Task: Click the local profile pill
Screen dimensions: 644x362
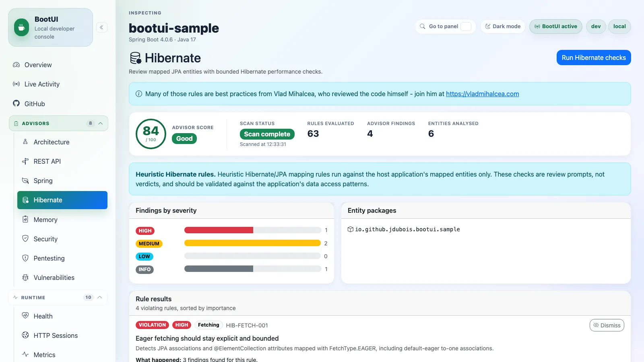Action: click(x=619, y=27)
